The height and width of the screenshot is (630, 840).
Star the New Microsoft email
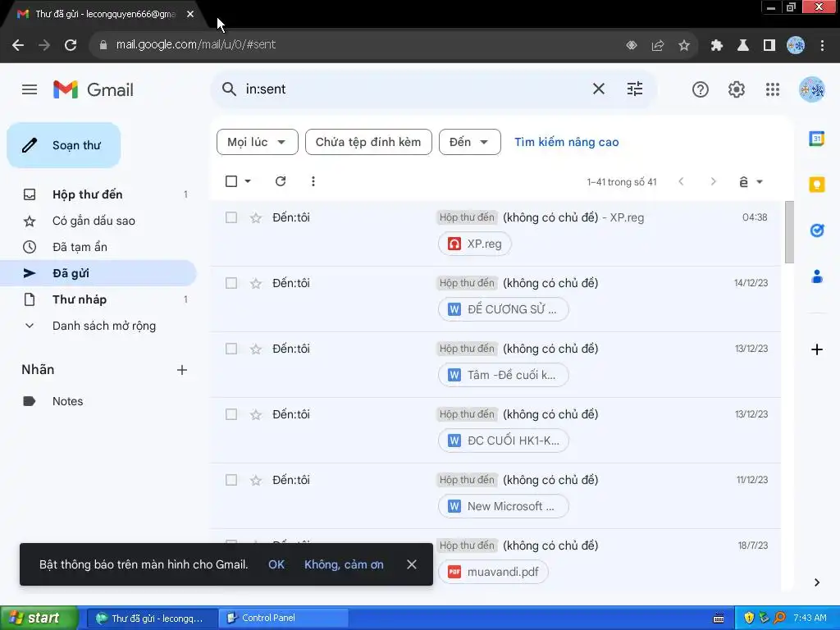256,481
